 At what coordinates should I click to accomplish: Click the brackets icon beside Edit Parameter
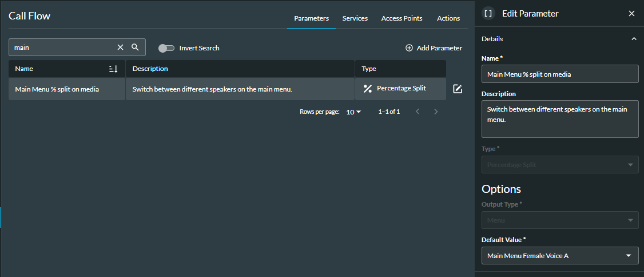[488, 14]
